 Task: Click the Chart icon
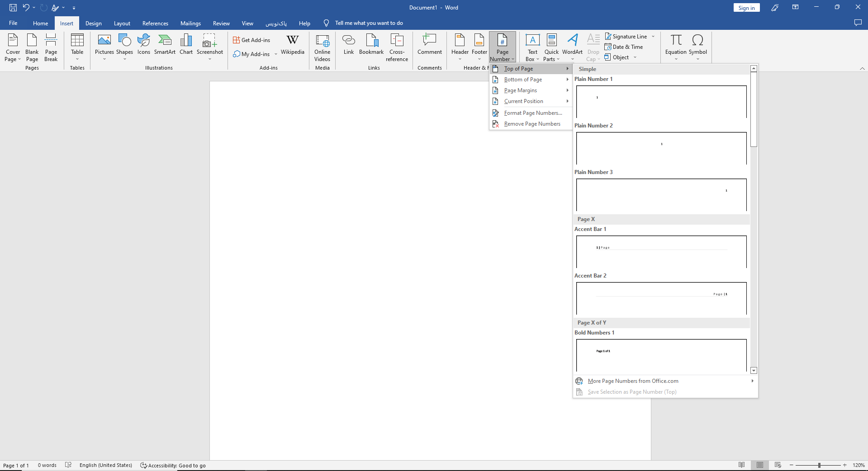click(186, 45)
